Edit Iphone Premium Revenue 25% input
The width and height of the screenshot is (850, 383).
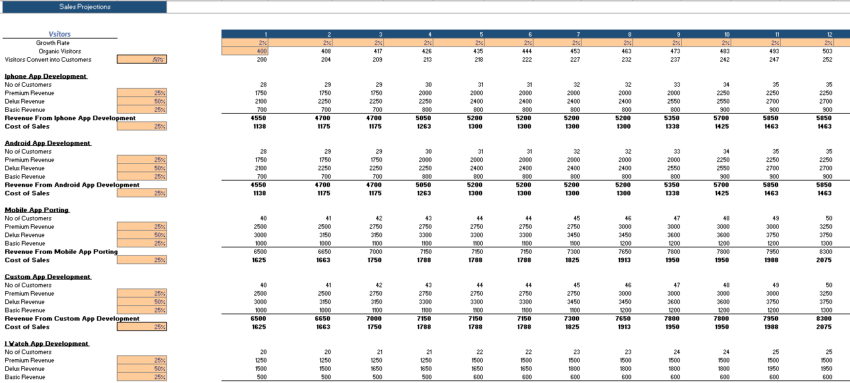(x=141, y=93)
